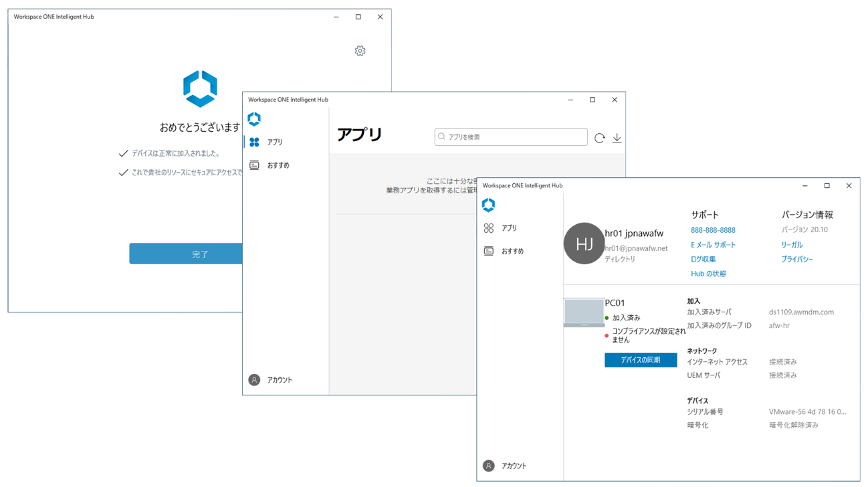Click the バージョン 20.10 text
The height and width of the screenshot is (487, 868).
click(x=804, y=229)
